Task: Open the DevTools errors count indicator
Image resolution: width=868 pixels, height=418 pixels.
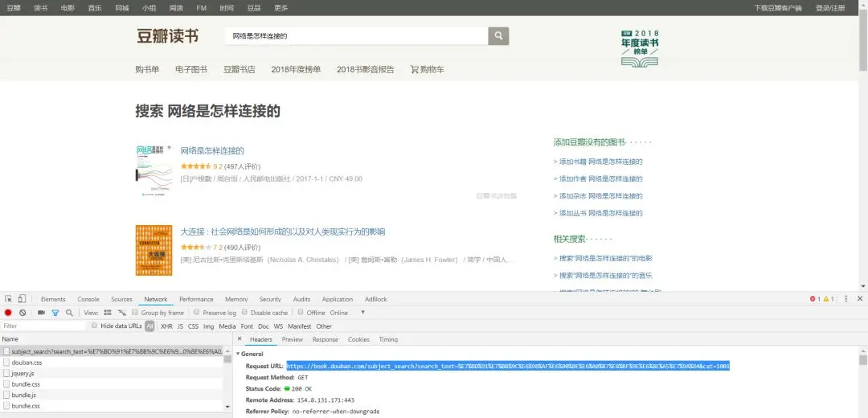Action: tap(815, 299)
